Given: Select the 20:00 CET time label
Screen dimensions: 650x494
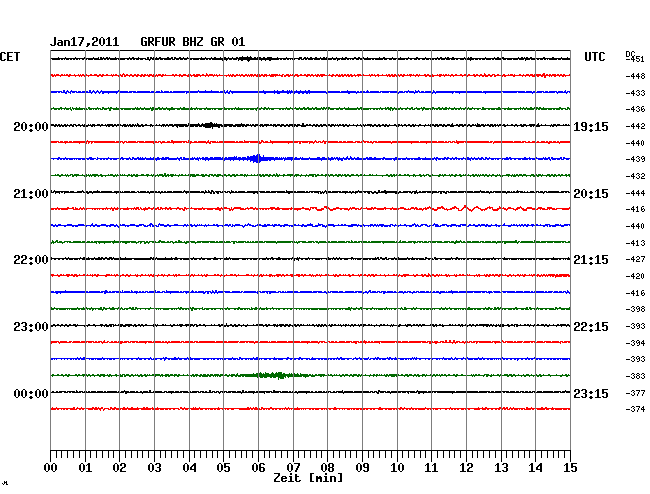Looking at the screenshot, I should click(31, 126).
